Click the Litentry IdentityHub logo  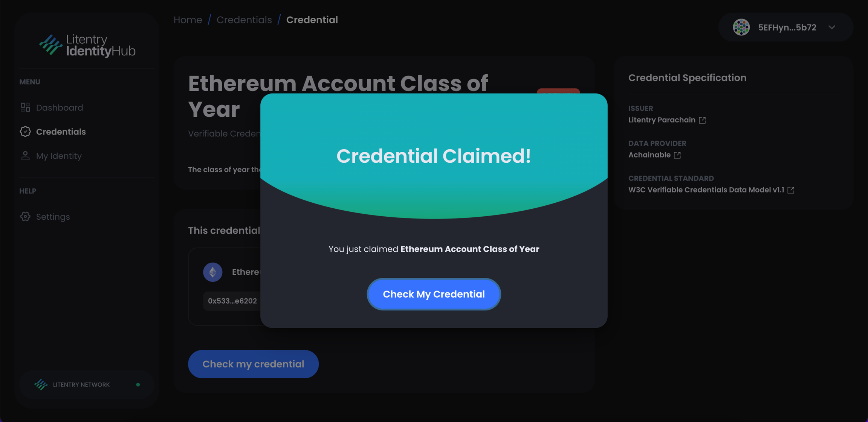click(87, 46)
